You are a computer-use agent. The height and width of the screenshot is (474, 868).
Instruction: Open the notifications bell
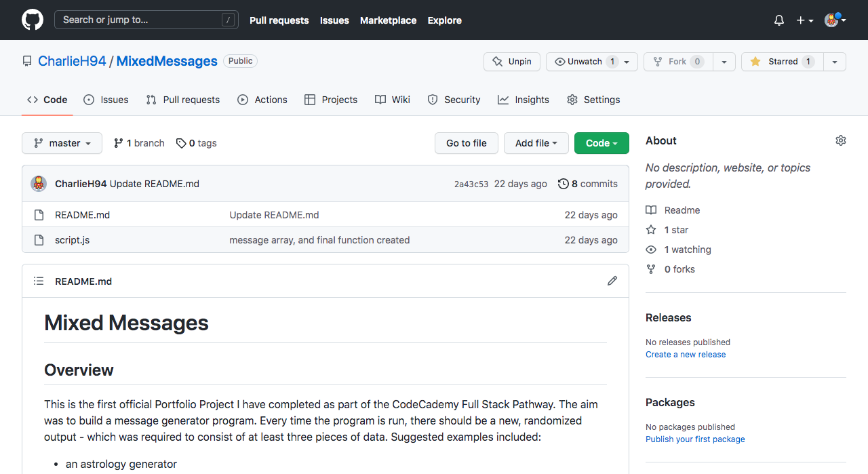pyautogui.click(x=779, y=20)
